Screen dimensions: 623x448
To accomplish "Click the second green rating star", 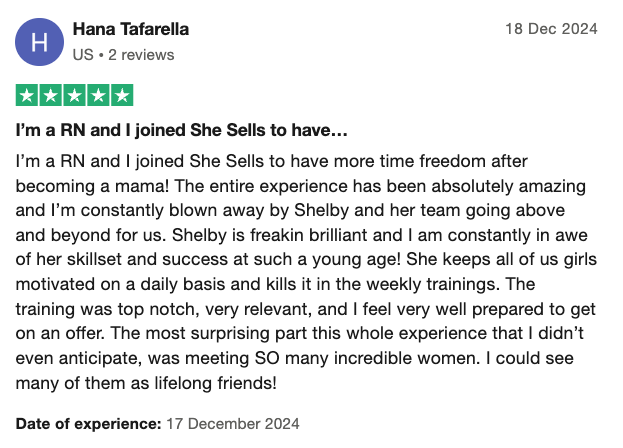I will [x=51, y=95].
